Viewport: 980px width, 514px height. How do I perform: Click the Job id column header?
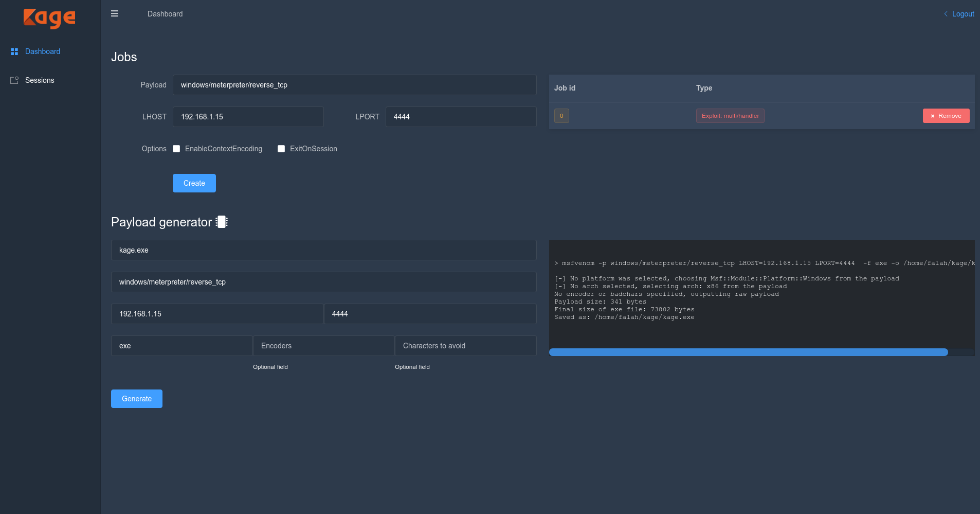[x=565, y=88]
